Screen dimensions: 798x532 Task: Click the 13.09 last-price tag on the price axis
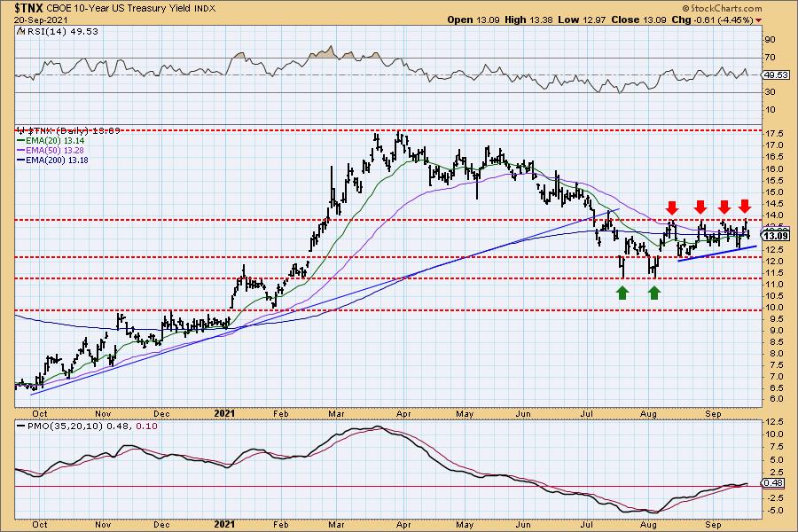point(776,236)
